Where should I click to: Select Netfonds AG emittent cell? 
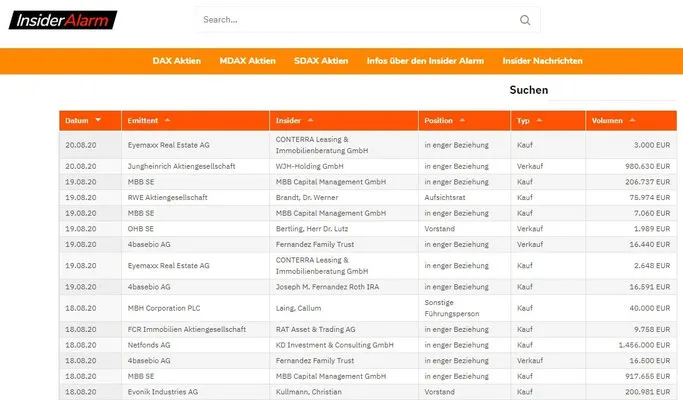click(x=195, y=345)
